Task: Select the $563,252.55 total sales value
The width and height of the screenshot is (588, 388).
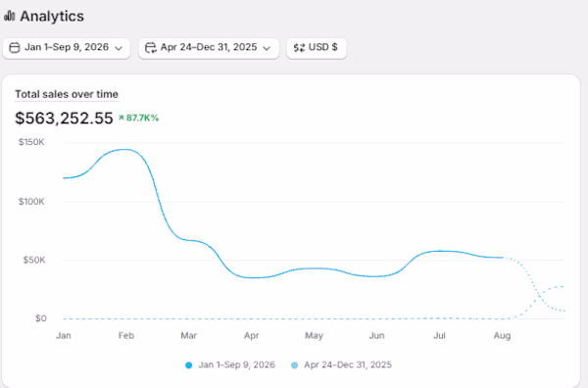Action: pos(64,119)
